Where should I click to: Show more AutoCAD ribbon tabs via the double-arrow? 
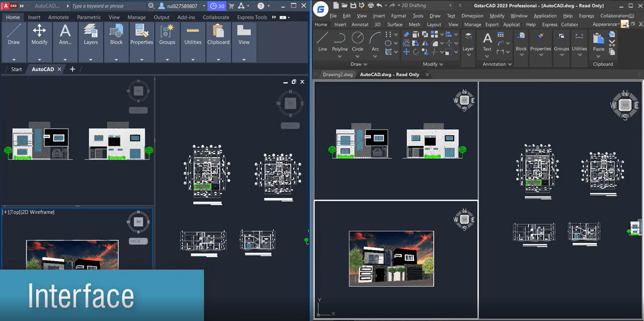pyautogui.click(x=274, y=17)
